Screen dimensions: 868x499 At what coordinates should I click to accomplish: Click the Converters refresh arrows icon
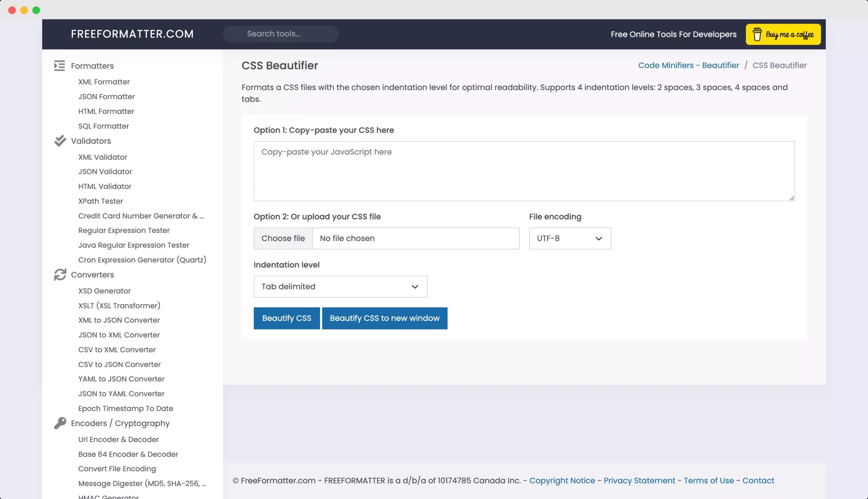point(60,275)
